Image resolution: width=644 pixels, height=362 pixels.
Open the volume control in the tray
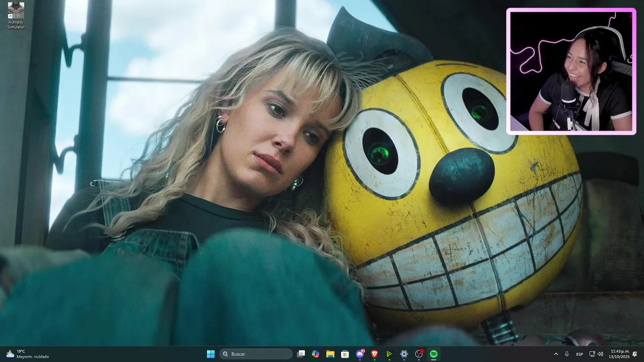pos(601,354)
